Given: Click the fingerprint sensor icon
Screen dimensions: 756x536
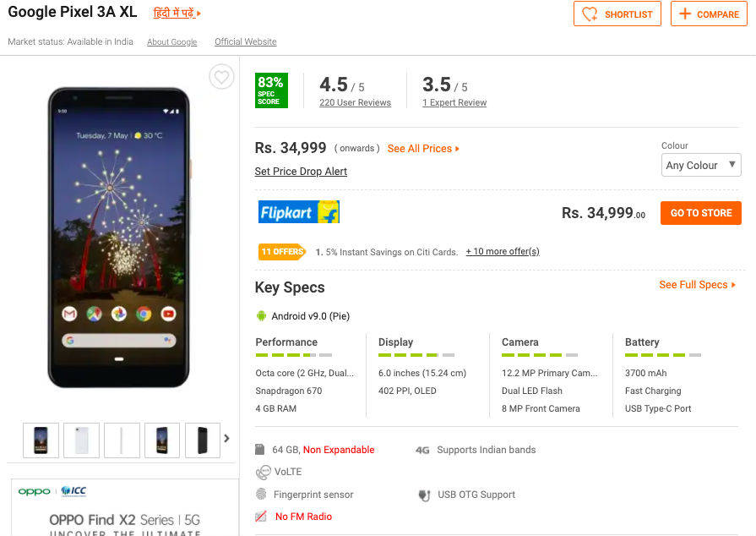Looking at the screenshot, I should point(261,495).
